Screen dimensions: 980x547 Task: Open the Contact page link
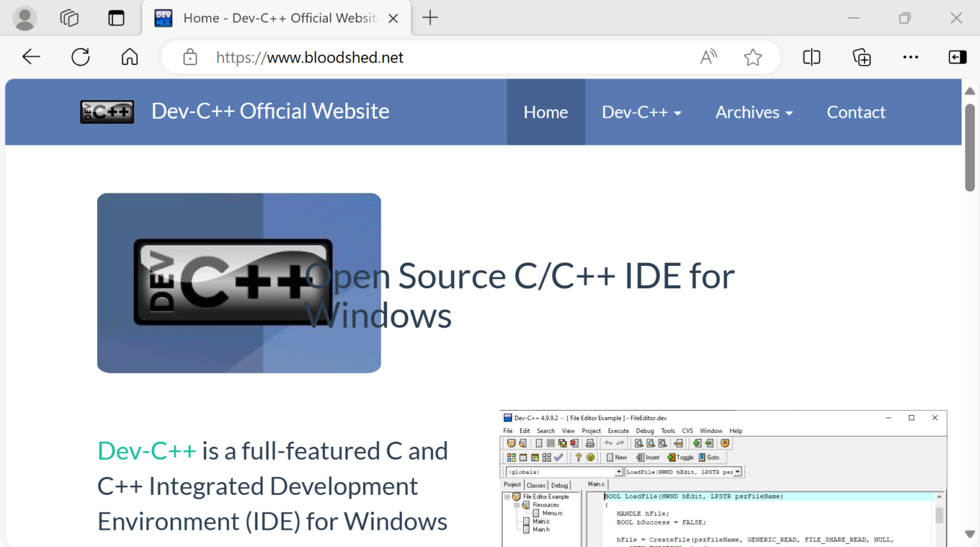856,112
